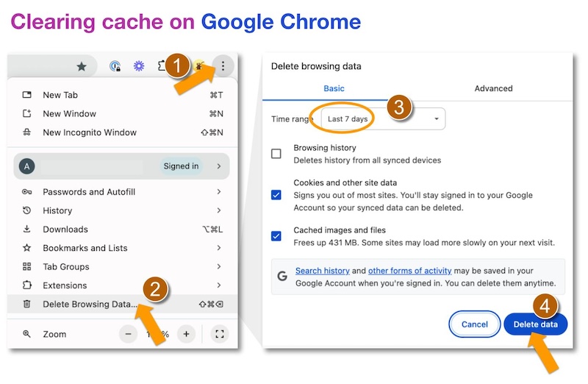Choose New Incognito Window
Viewport: 588px width, 384px height.
(123, 132)
